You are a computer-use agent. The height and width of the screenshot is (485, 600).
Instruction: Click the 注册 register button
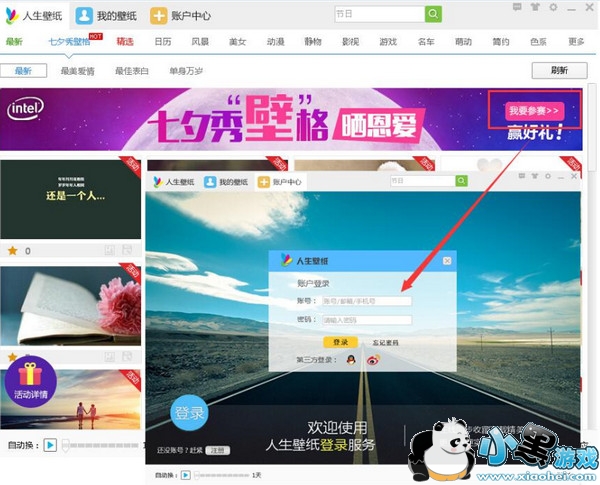click(217, 450)
